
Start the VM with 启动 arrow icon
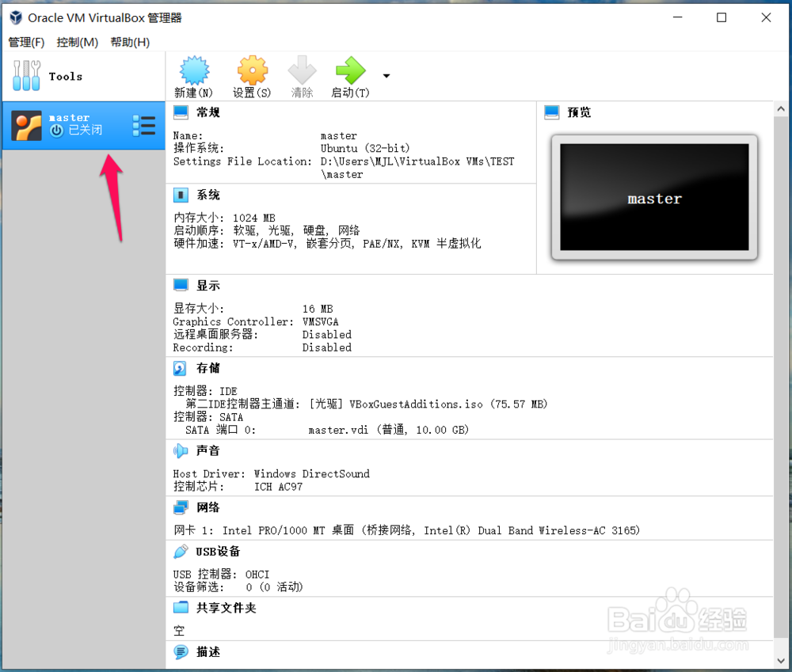[x=350, y=70]
